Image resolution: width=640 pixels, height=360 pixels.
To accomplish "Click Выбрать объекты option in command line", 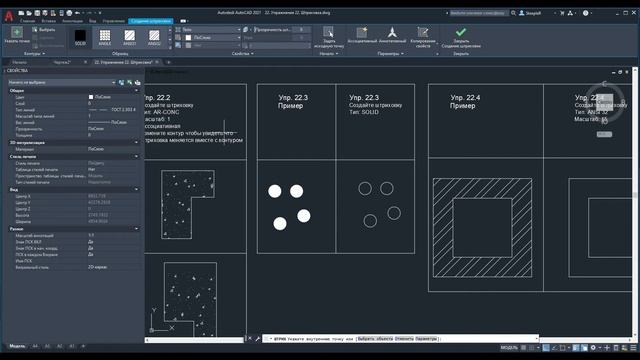I will click(375, 339).
